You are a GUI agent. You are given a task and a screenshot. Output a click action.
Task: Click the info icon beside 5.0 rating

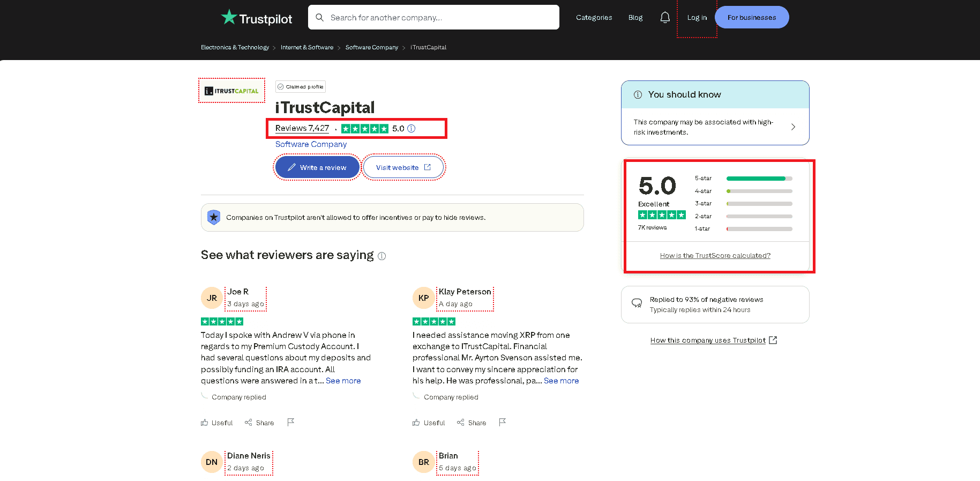(412, 129)
